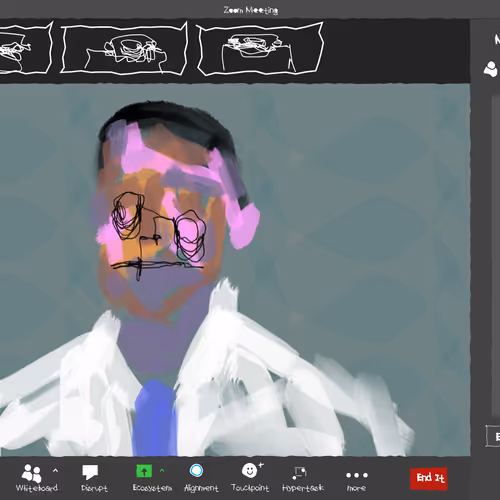
Task: Open the More three-dots menu
Action: coord(357,475)
